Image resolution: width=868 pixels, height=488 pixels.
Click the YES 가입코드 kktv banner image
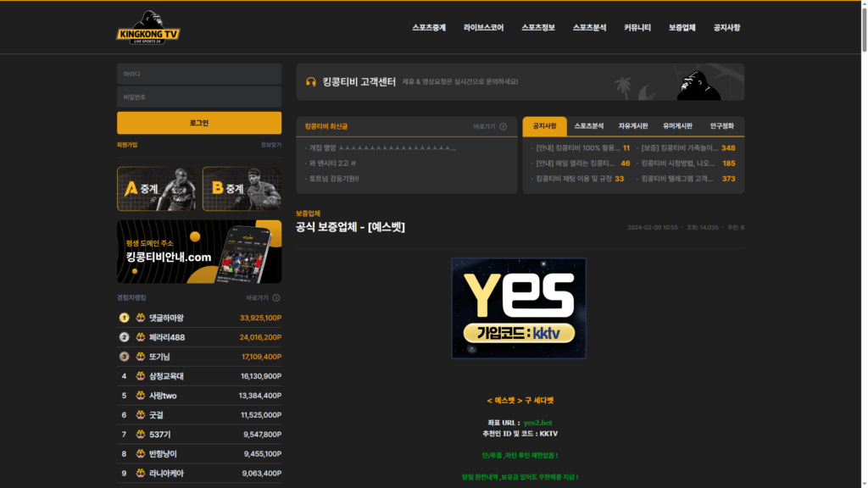coord(518,308)
